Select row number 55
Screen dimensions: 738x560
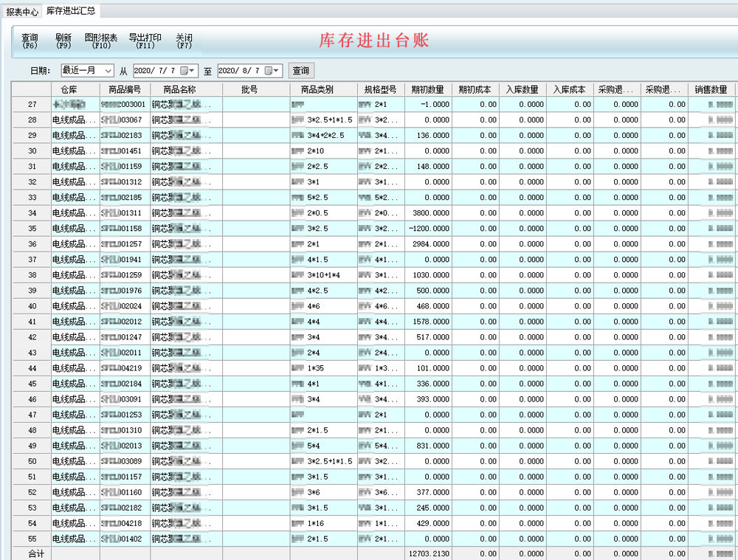32,539
